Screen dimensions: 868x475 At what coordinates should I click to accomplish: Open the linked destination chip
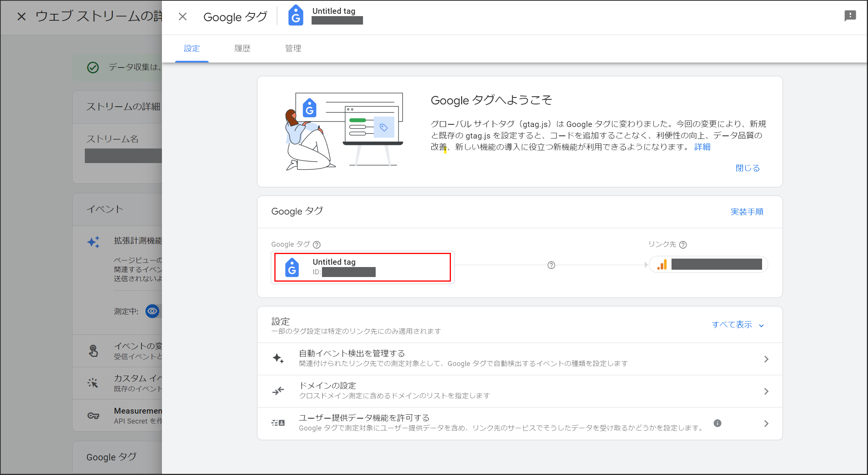click(708, 264)
